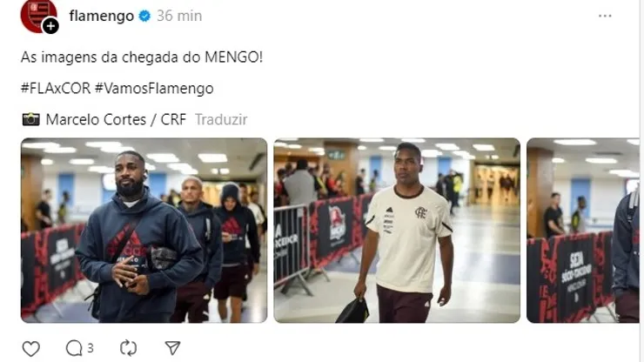Open first photo of player in hoodie
This screenshot has width=644, height=362.
pos(144,231)
